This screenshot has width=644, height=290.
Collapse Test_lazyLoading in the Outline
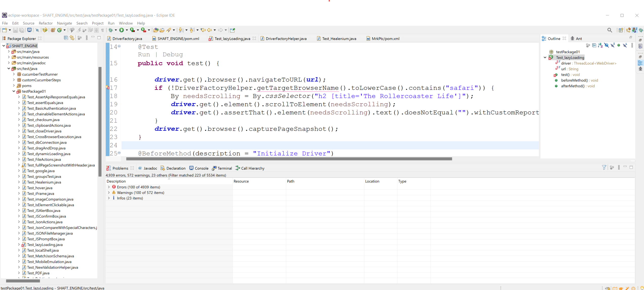[x=545, y=58]
